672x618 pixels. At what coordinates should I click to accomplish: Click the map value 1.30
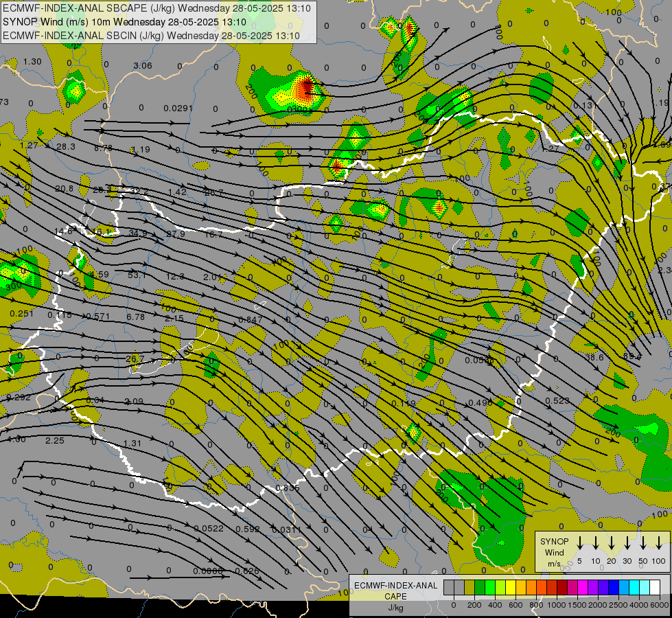pos(32,61)
